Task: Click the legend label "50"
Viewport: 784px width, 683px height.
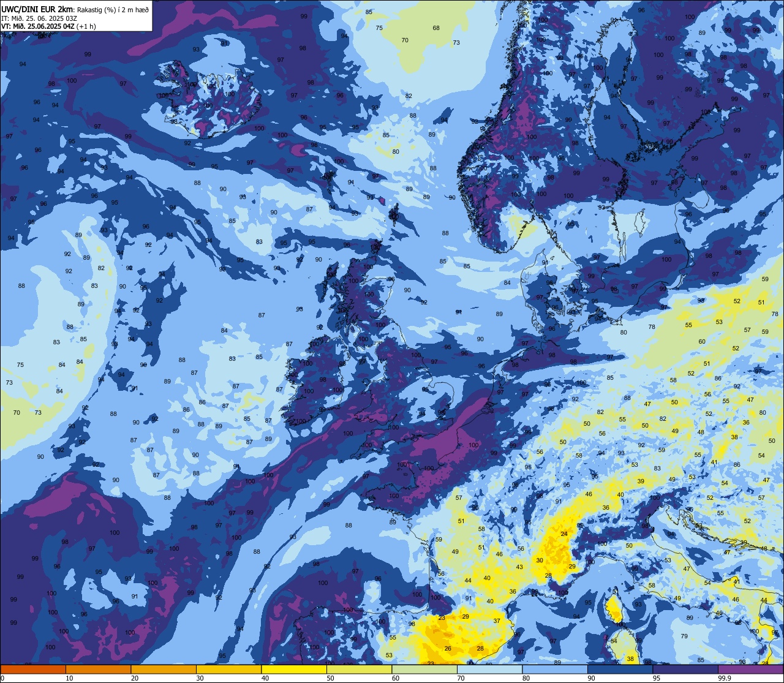Action: 330,678
